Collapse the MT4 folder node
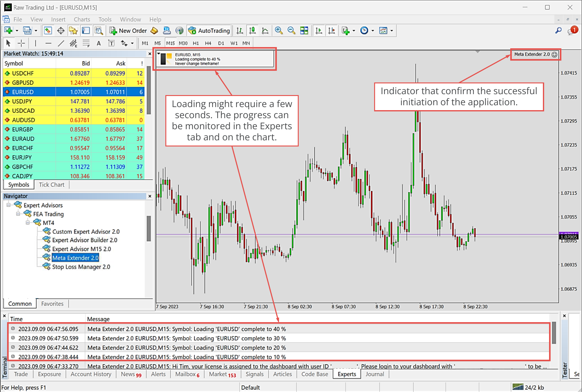 (28, 222)
